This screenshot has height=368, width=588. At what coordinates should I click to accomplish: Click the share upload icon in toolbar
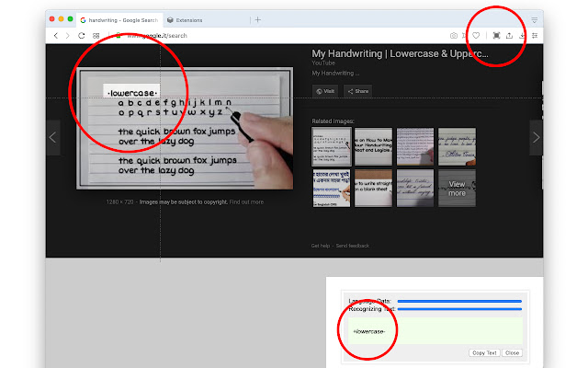pos(510,36)
